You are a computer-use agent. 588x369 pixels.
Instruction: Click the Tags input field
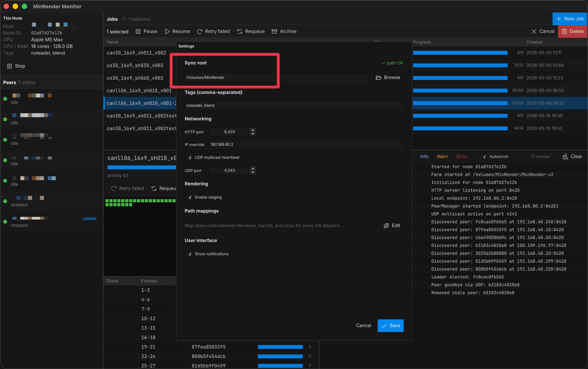[294, 105]
